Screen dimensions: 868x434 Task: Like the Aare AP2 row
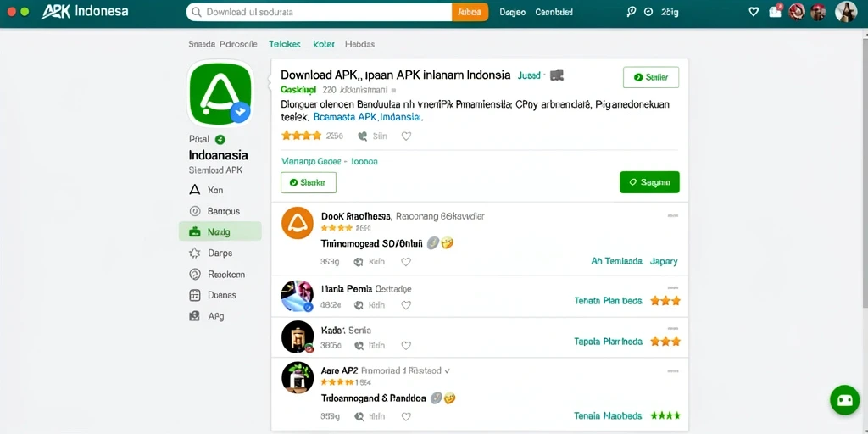click(406, 416)
